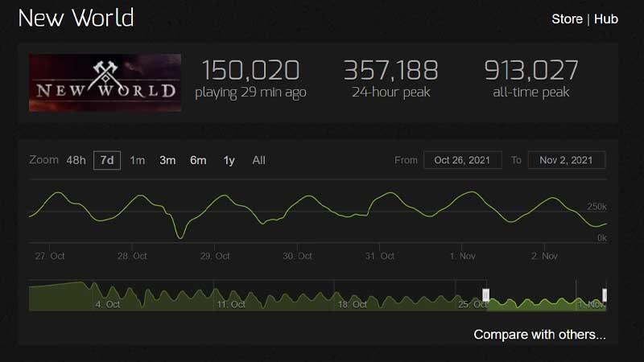Click the 29. Oct axis label
This screenshot has height=362, width=644.
(x=215, y=256)
